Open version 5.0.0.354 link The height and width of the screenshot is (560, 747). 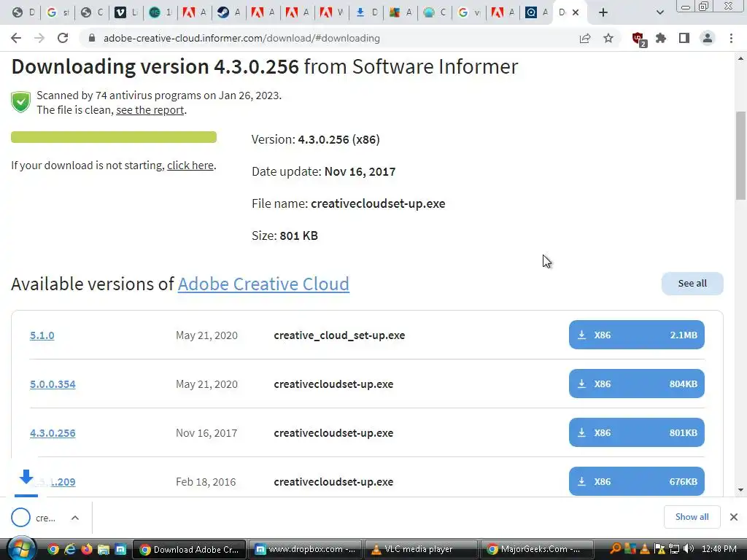coord(53,384)
